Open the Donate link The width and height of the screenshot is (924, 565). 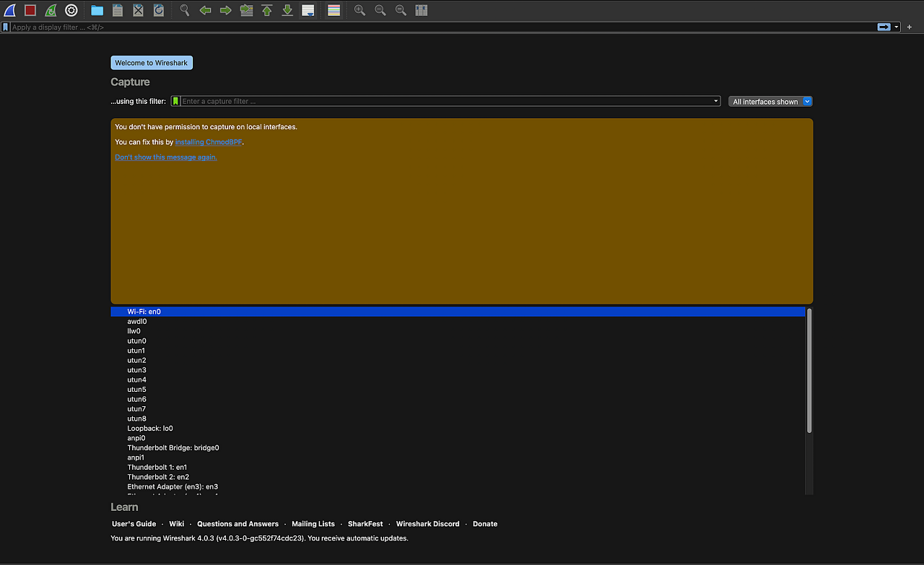tap(485, 524)
